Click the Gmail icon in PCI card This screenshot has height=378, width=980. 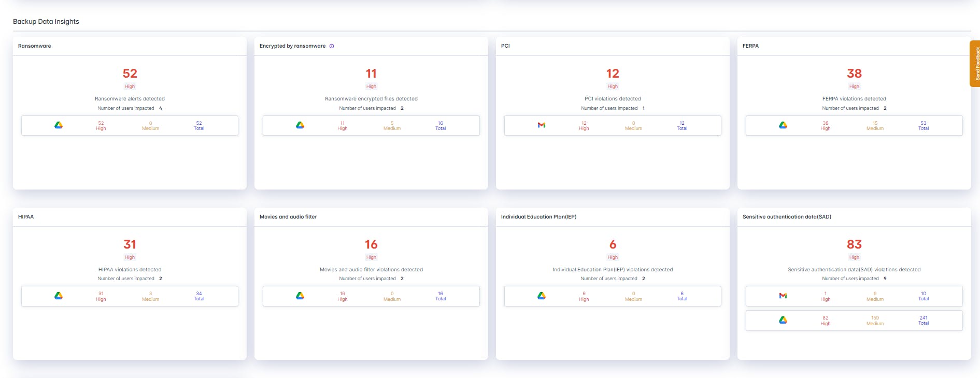pyautogui.click(x=542, y=125)
